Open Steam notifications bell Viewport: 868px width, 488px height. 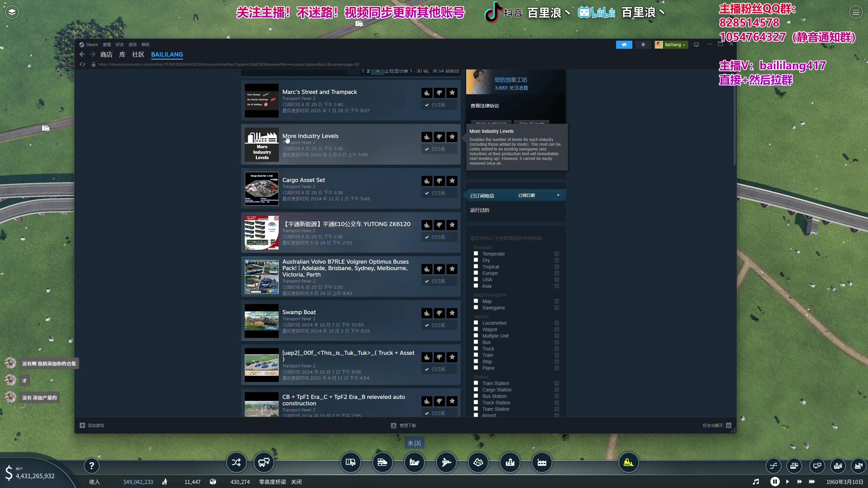click(643, 45)
